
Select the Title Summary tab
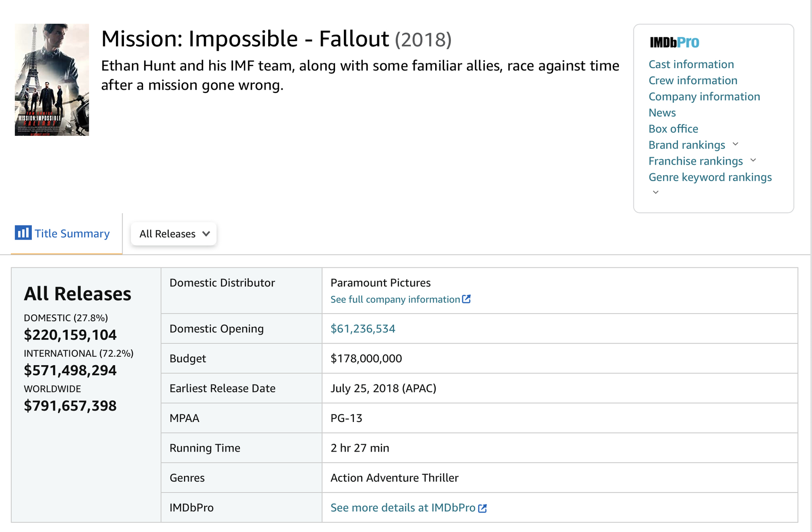[x=72, y=234]
